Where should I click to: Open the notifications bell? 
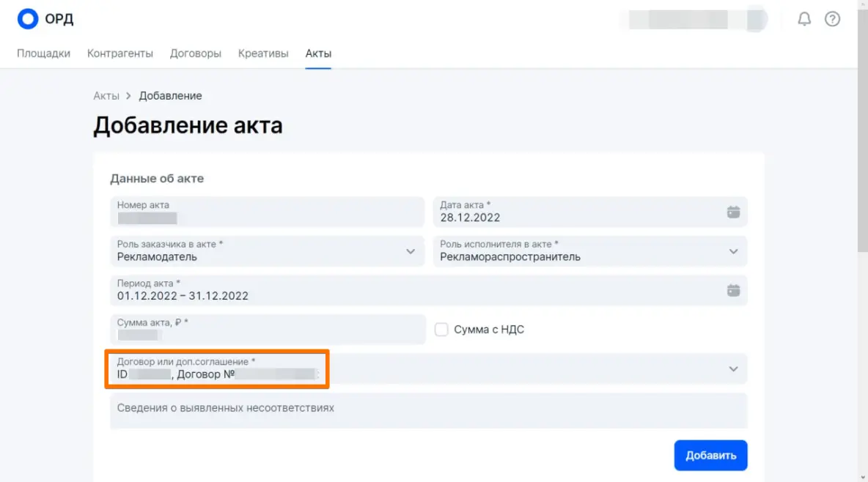tap(804, 19)
